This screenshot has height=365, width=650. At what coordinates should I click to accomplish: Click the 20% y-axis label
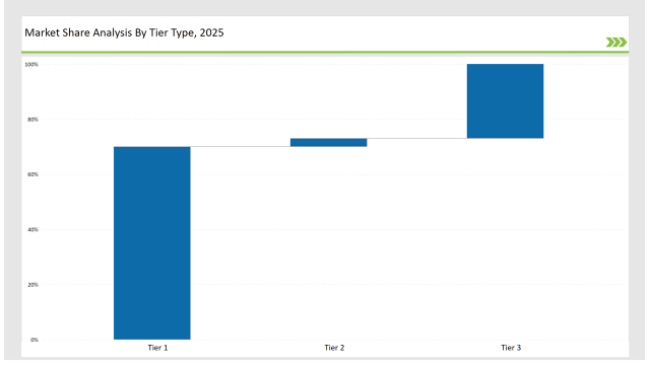[x=33, y=285]
